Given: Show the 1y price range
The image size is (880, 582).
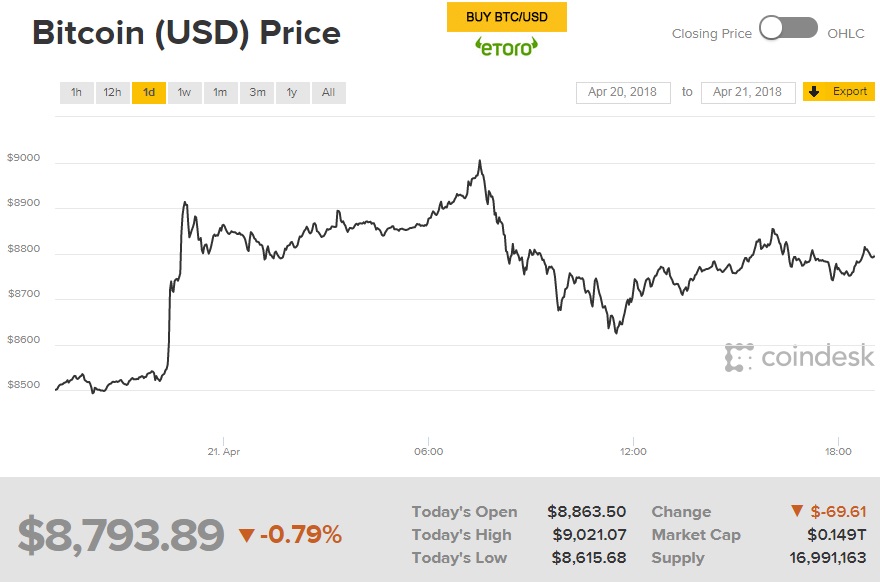Looking at the screenshot, I should pos(292,93).
